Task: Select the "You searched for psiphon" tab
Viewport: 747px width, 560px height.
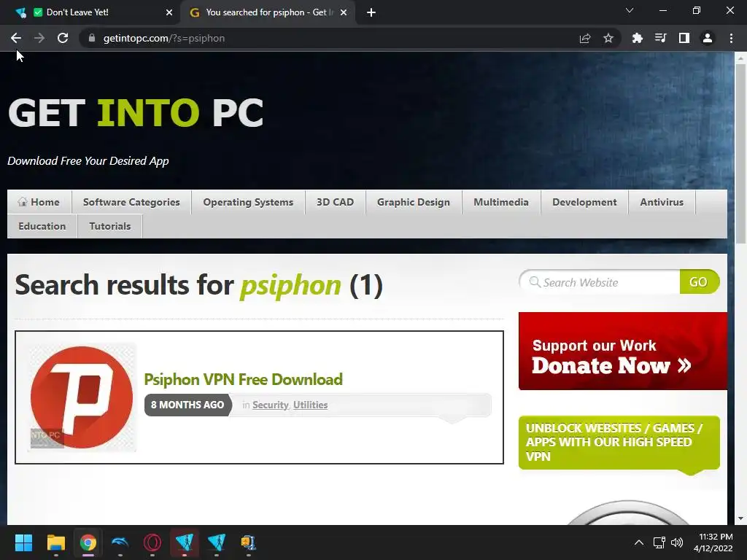Action: click(269, 12)
